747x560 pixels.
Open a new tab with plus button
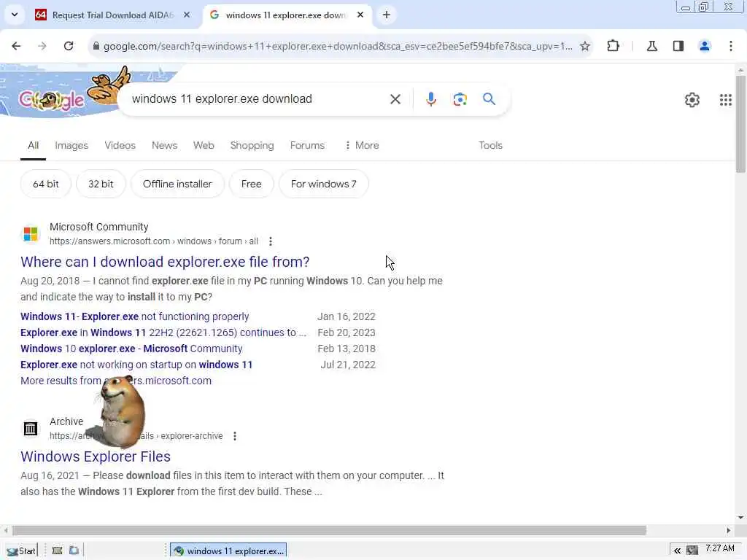(387, 15)
